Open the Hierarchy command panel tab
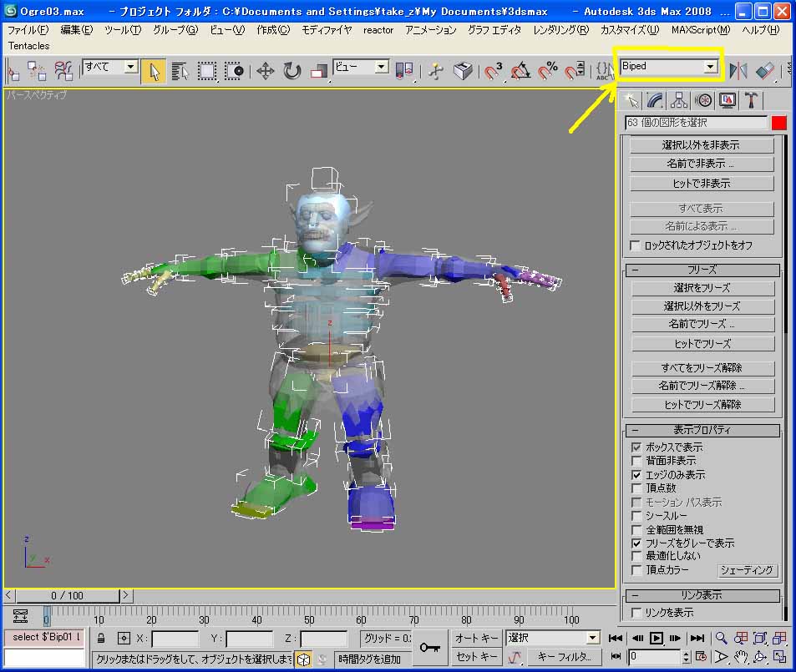 679,100
